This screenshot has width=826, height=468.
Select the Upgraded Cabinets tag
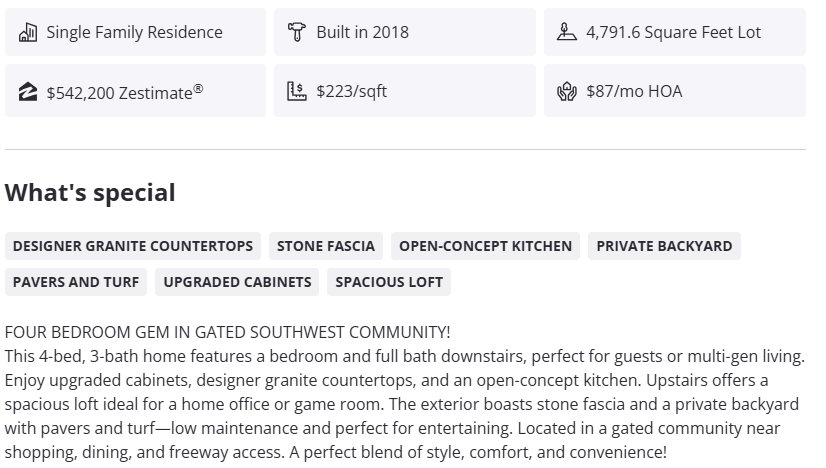tap(238, 282)
